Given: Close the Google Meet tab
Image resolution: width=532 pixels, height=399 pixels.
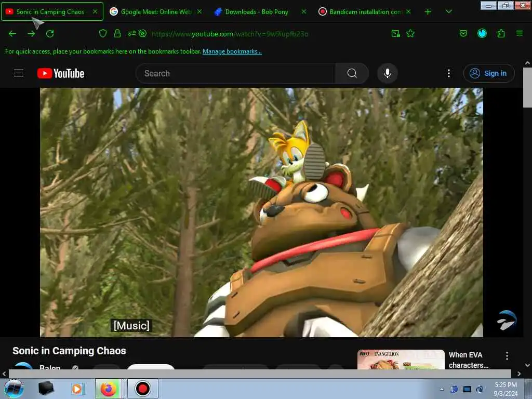Looking at the screenshot, I should (199, 11).
